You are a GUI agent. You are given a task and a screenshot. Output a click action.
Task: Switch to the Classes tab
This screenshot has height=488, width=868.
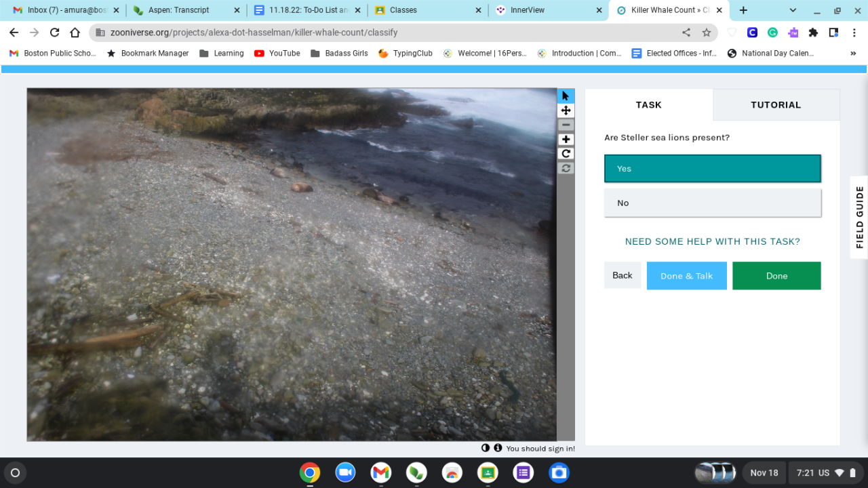(428, 10)
